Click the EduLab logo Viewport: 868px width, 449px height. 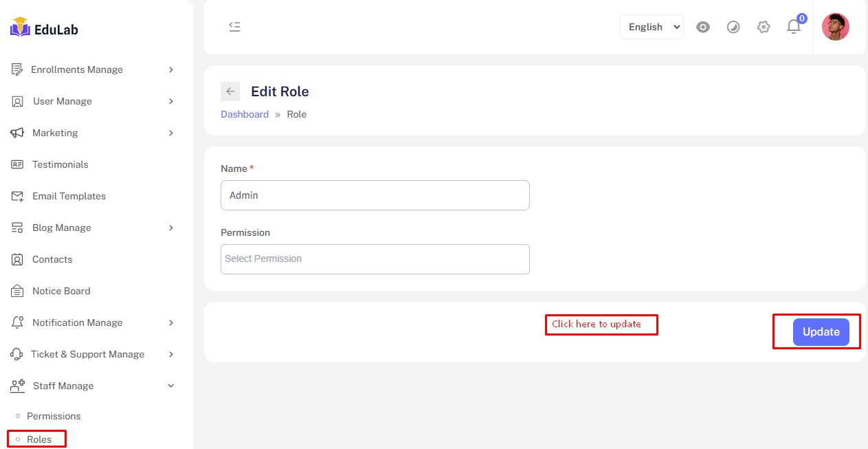pos(44,28)
